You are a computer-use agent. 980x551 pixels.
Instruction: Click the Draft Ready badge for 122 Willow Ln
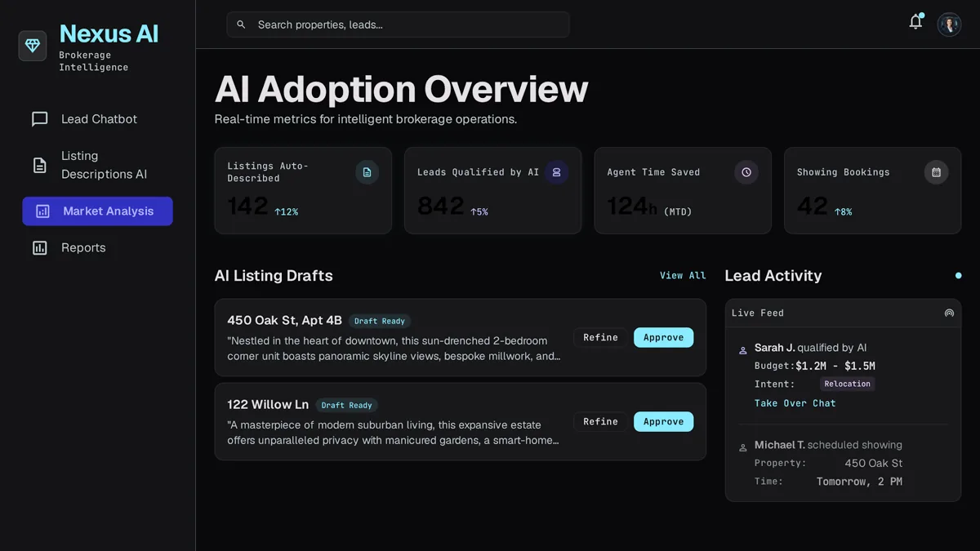346,406
